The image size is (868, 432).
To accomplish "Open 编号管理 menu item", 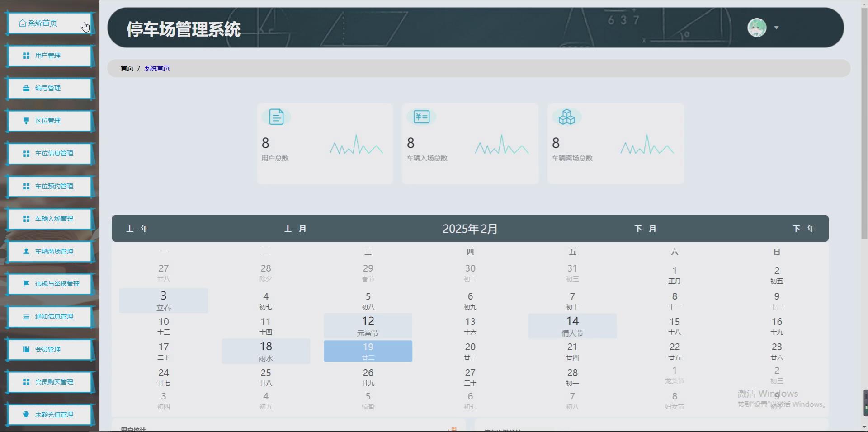I will (50, 88).
